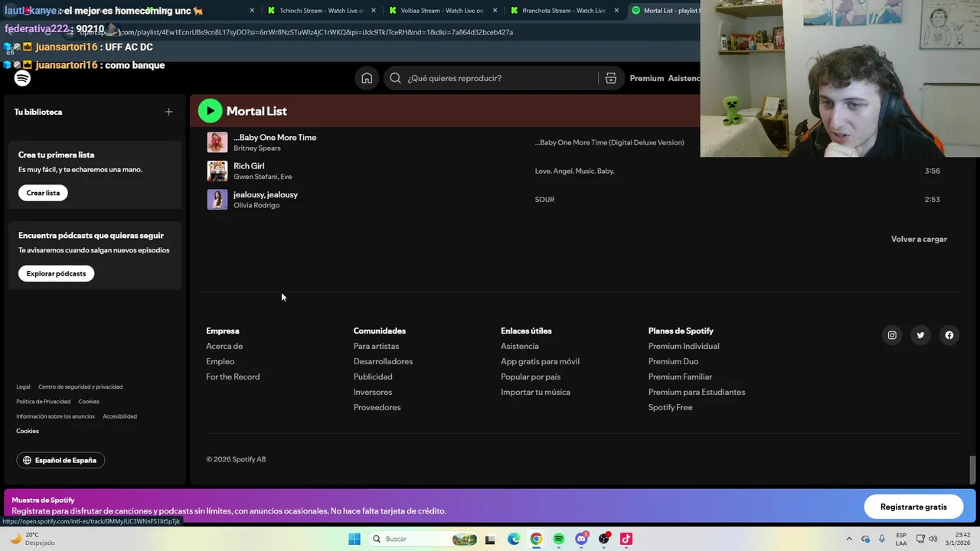Image resolution: width=980 pixels, height=551 pixels.
Task: Open artist Gwen Stefani
Action: pos(254,177)
